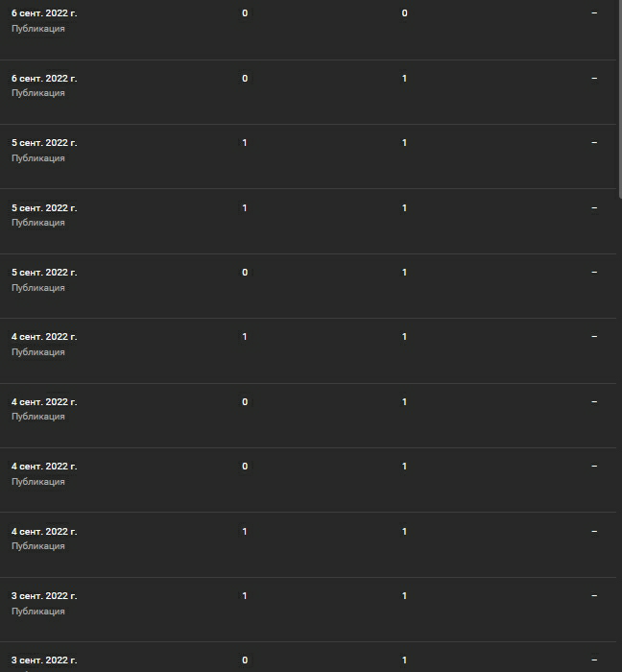Click the 0 in 6 сент. row with counts 0, 1
Viewport: 622px width, 672px height.
click(245, 78)
